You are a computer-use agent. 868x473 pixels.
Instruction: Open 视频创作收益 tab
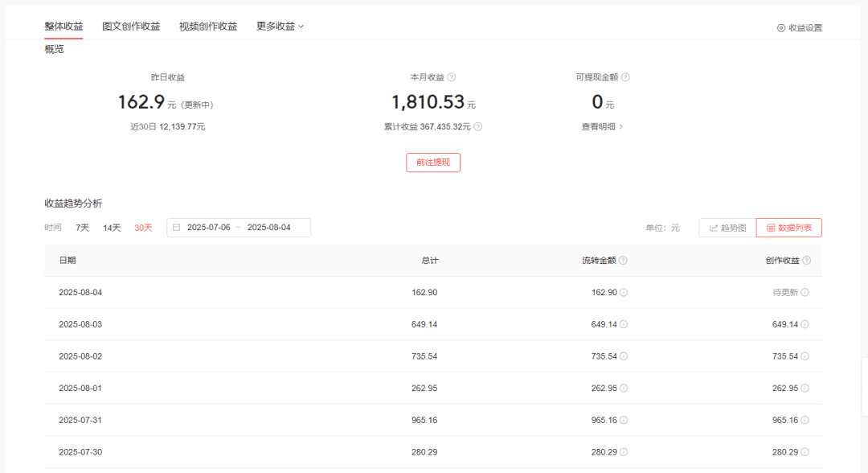[208, 26]
